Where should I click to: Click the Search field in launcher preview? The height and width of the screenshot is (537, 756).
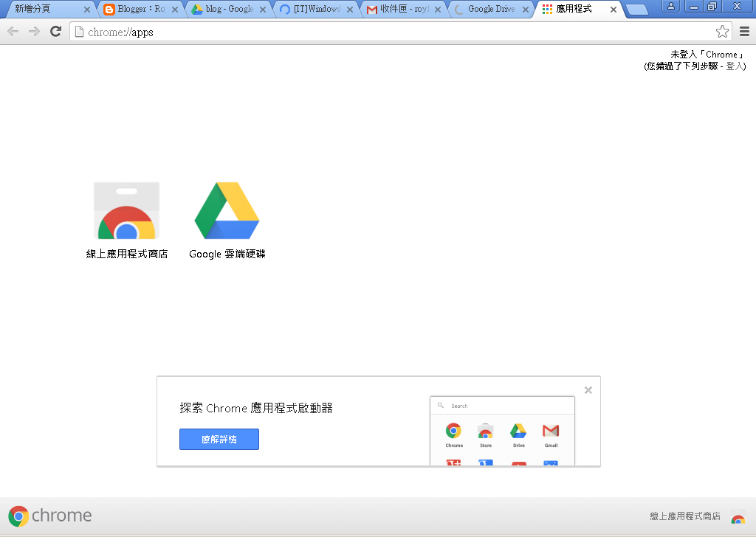(x=502, y=406)
